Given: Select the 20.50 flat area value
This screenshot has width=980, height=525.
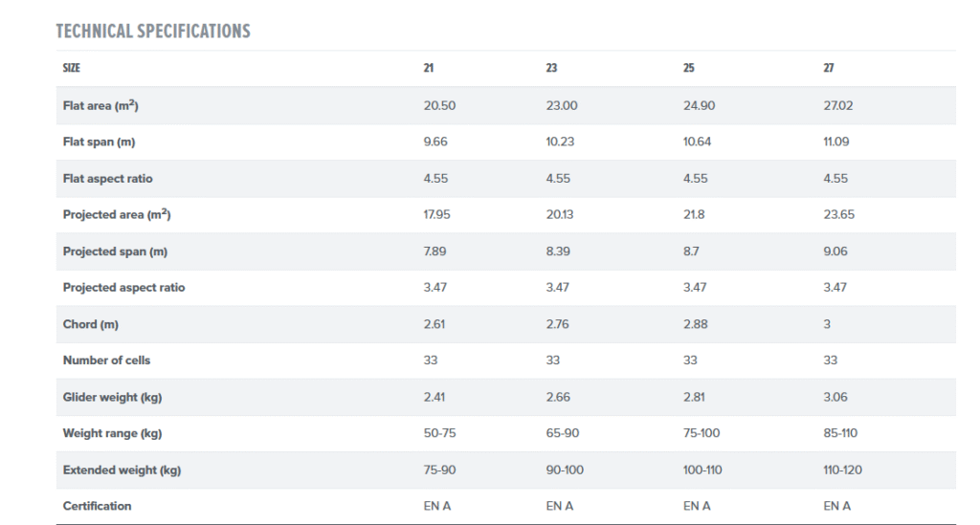Looking at the screenshot, I should click(439, 105).
